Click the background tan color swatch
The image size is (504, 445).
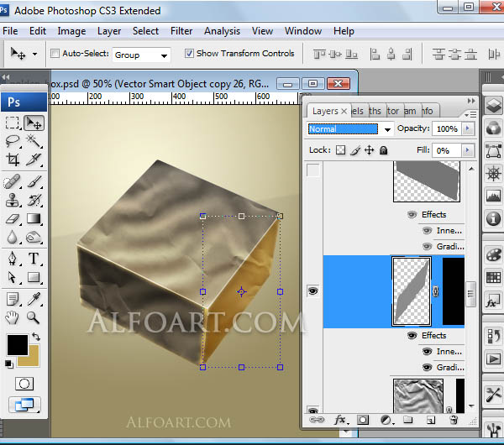coord(34,360)
